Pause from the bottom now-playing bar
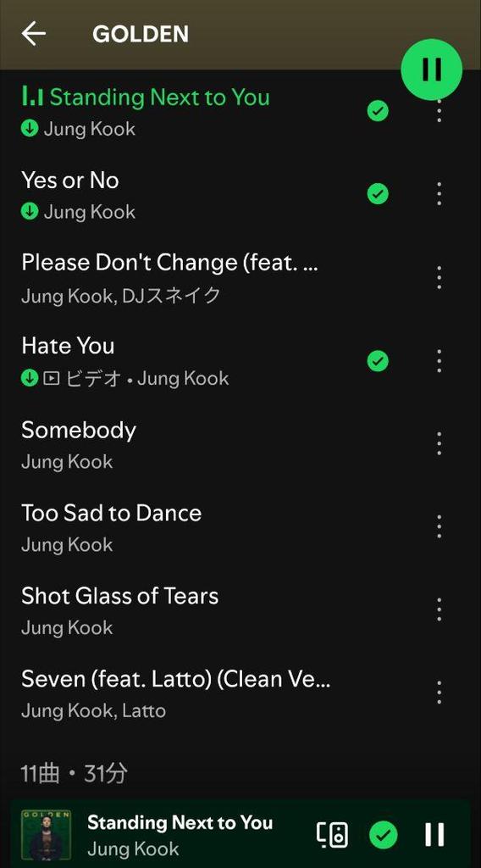This screenshot has height=868, width=481. pos(434,834)
